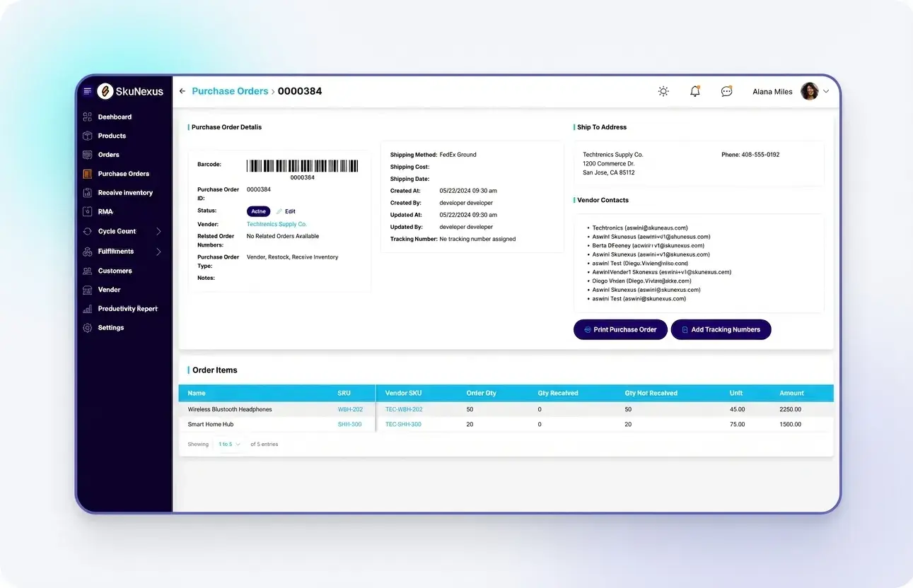The image size is (913, 588).
Task: Click the Print Purchase Order button
Action: [x=620, y=329]
